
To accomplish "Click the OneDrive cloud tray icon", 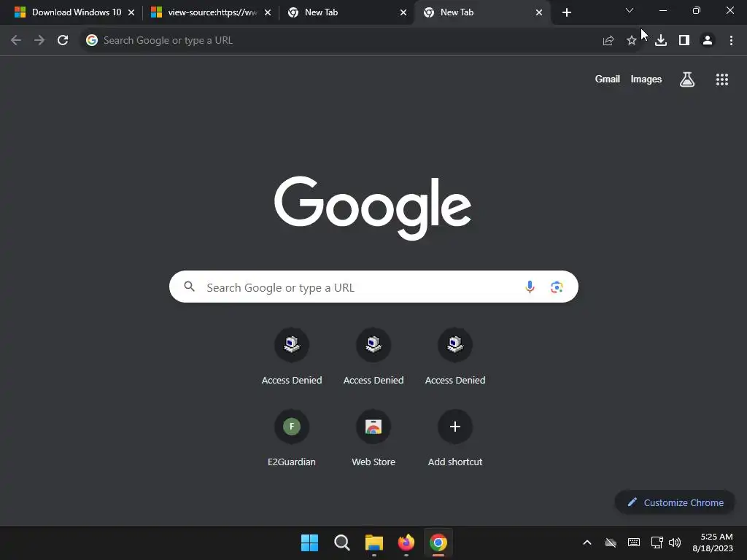I will click(611, 542).
